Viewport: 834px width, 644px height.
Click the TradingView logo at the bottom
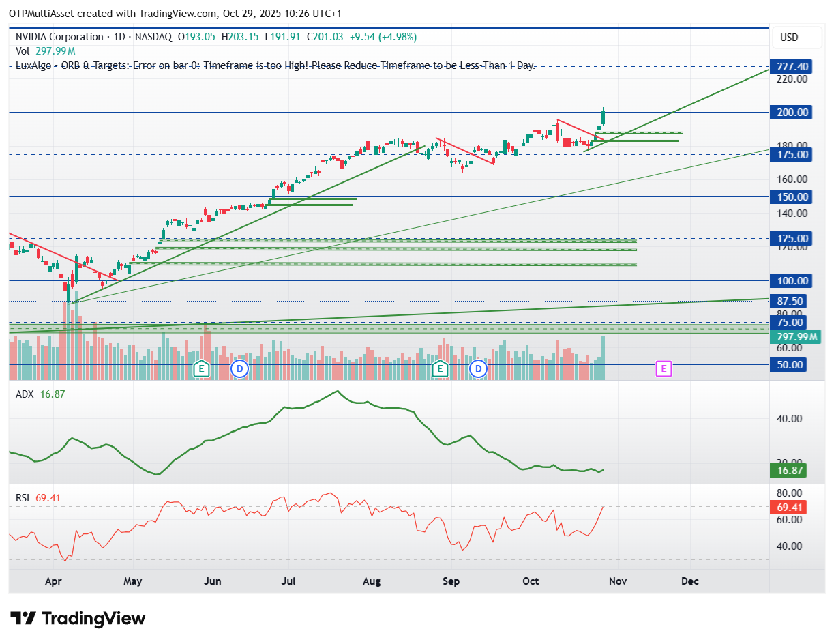point(79,619)
